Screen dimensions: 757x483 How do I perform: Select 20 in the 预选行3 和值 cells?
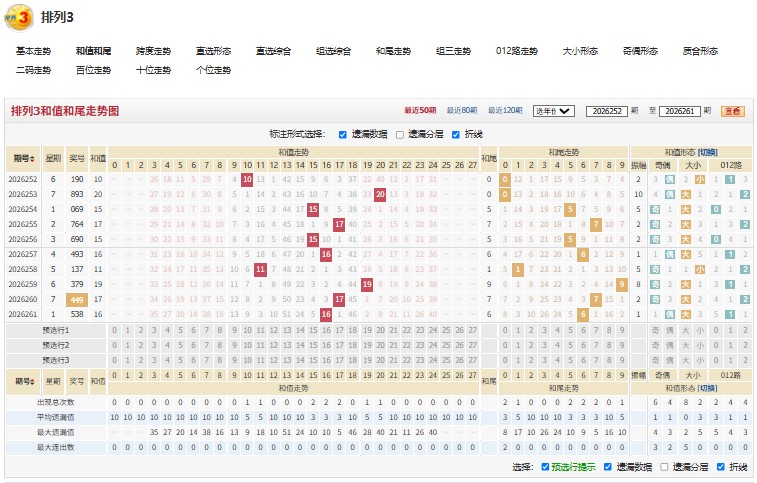pyautogui.click(x=380, y=361)
